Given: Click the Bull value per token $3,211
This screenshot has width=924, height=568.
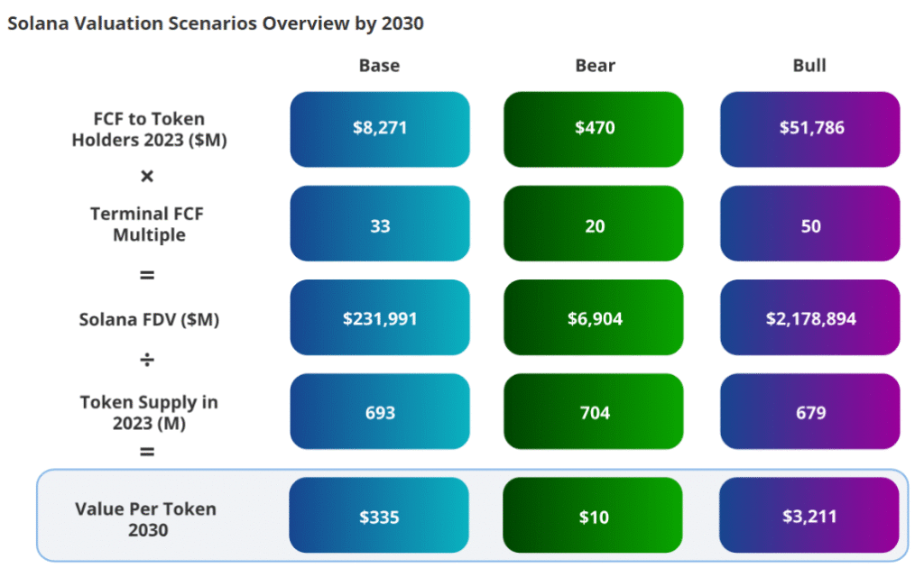Looking at the screenshot, I should 810,517.
